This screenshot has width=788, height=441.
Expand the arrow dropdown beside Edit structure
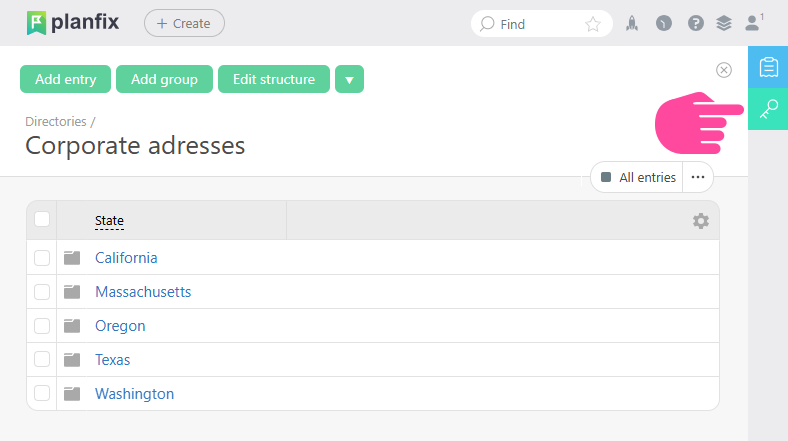[x=349, y=79]
